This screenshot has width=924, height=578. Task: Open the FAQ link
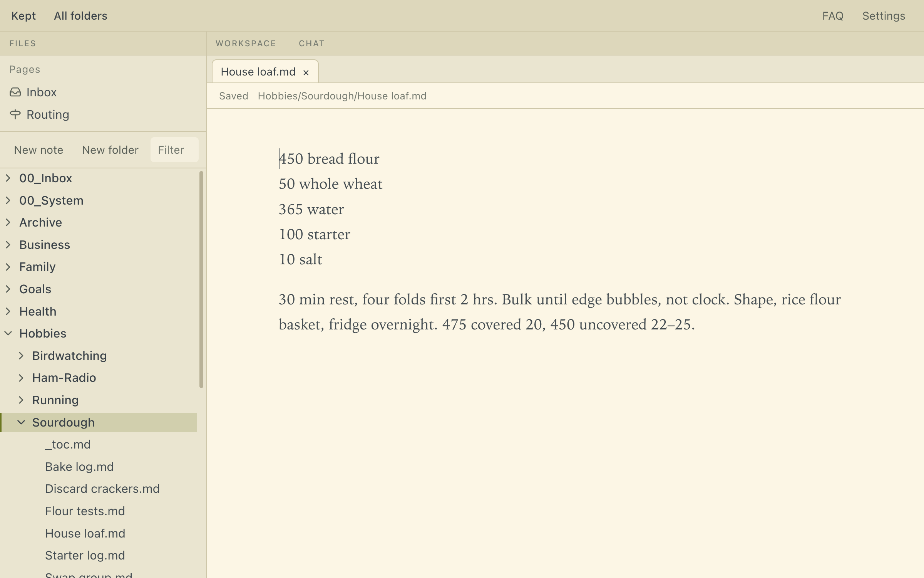click(x=833, y=16)
